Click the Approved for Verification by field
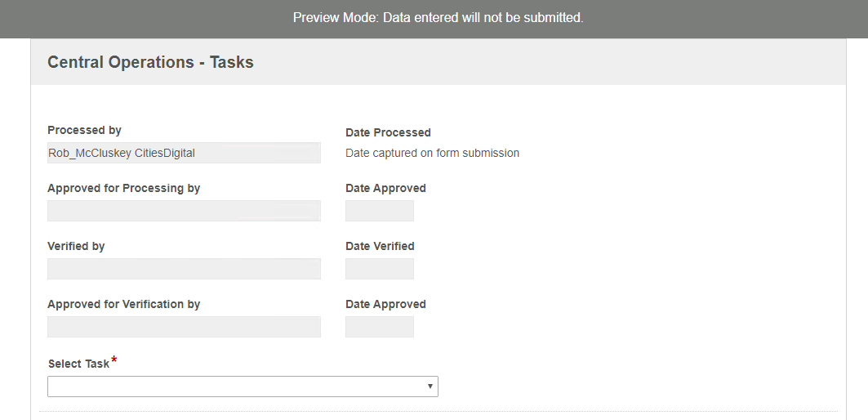 184,327
